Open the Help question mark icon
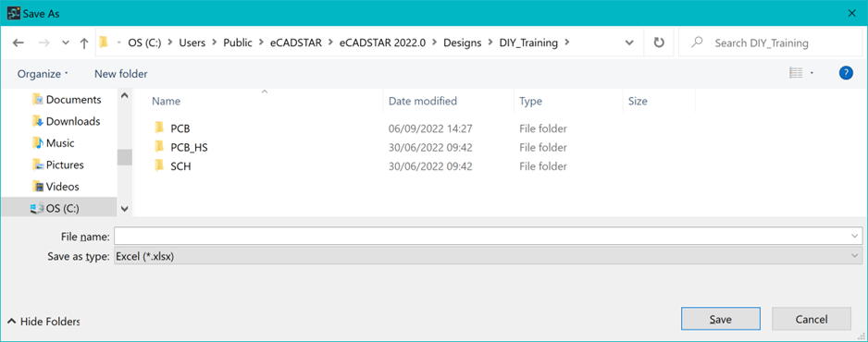The height and width of the screenshot is (342, 868). click(x=846, y=73)
